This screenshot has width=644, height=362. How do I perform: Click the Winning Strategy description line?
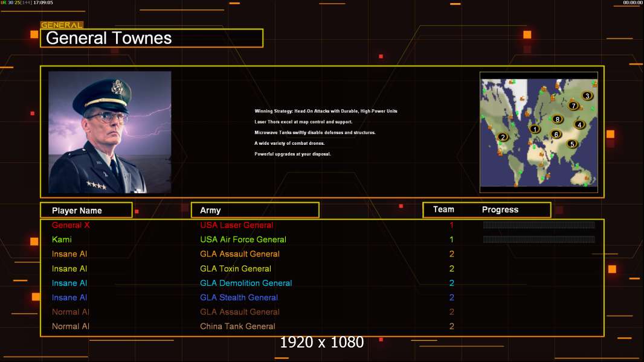326,111
